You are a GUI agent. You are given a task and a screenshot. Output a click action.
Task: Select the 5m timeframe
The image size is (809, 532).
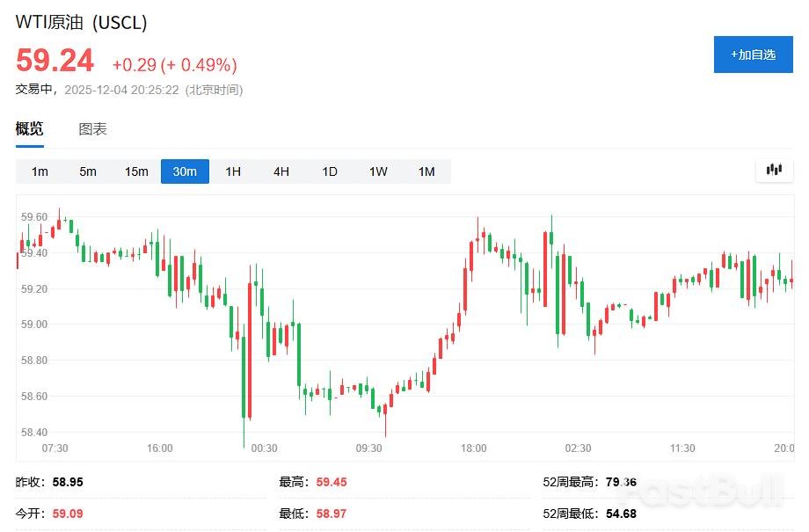[x=88, y=171]
